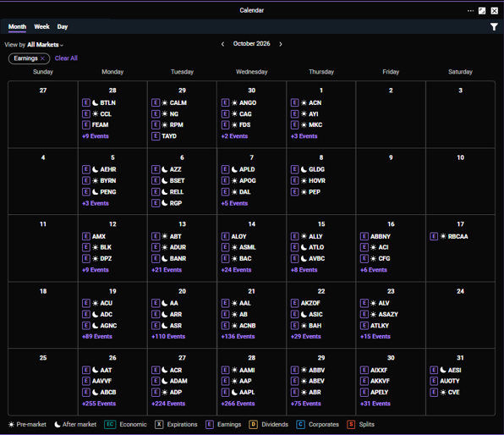Click the pre-market sun icon beside CVE
504x435 pixels.
[x=443, y=392]
